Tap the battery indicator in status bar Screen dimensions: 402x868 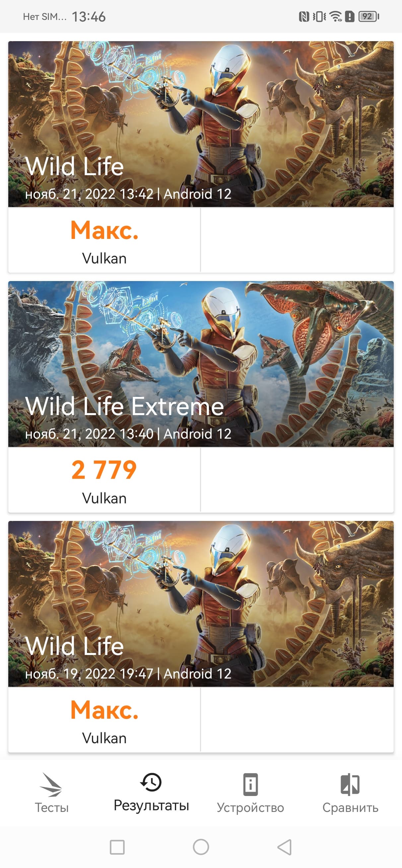pos(368,17)
